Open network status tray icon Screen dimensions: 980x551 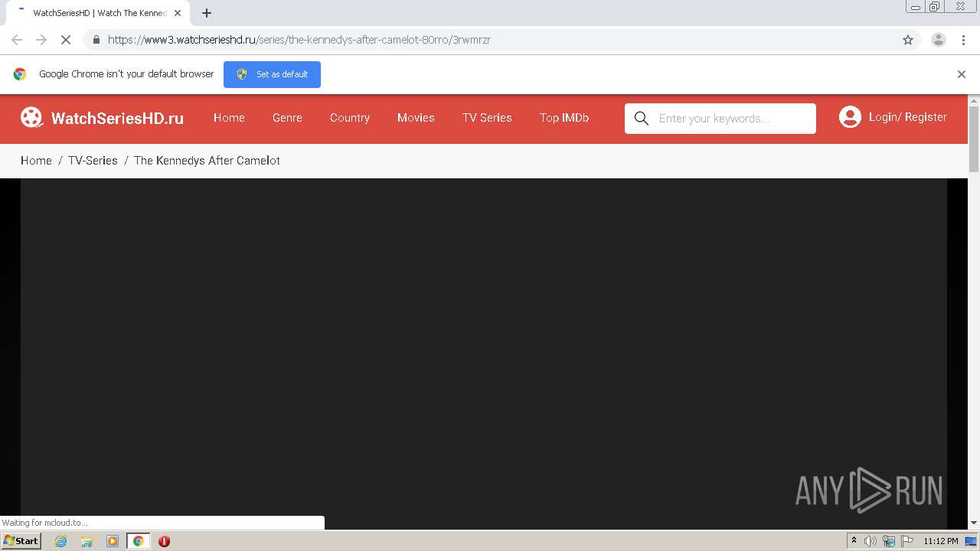889,541
